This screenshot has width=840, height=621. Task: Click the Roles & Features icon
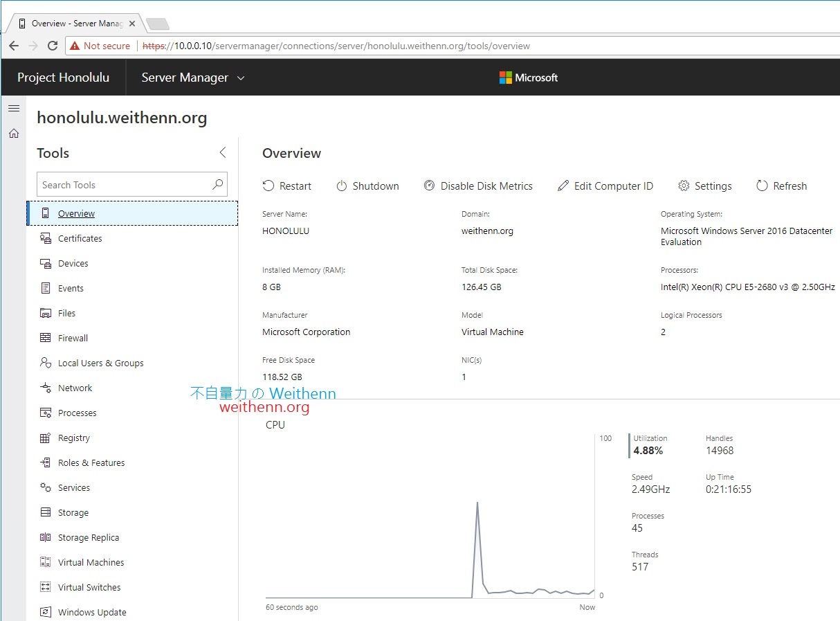click(46, 462)
